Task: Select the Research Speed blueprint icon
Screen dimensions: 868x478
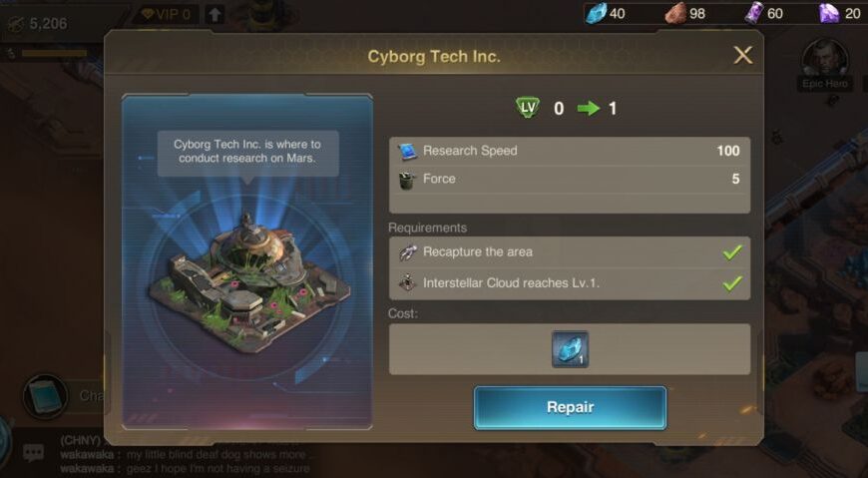Action: coord(407,152)
